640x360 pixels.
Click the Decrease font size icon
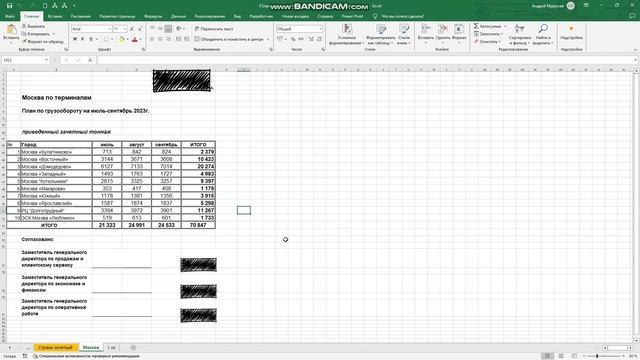[140, 29]
